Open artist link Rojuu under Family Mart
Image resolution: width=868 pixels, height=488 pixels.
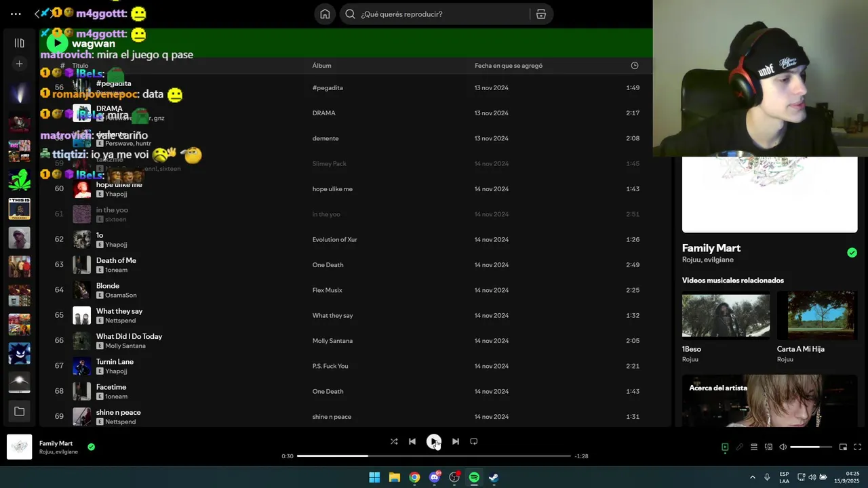692,260
